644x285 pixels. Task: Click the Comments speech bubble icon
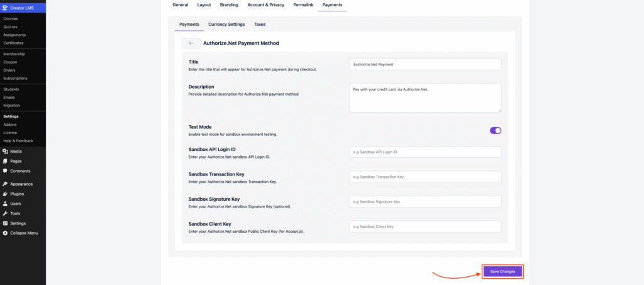pyautogui.click(x=5, y=171)
